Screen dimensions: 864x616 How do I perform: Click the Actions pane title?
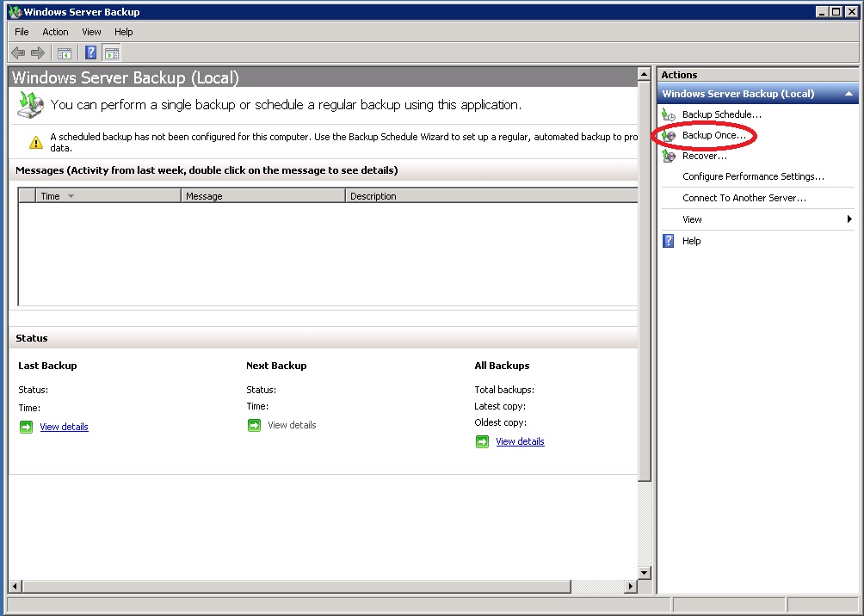[679, 75]
